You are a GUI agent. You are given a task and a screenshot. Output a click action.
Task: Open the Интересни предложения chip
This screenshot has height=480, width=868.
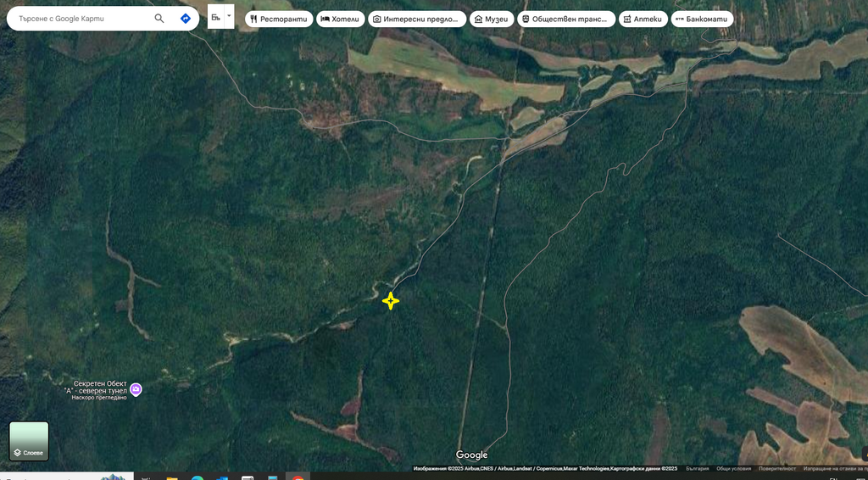416,19
